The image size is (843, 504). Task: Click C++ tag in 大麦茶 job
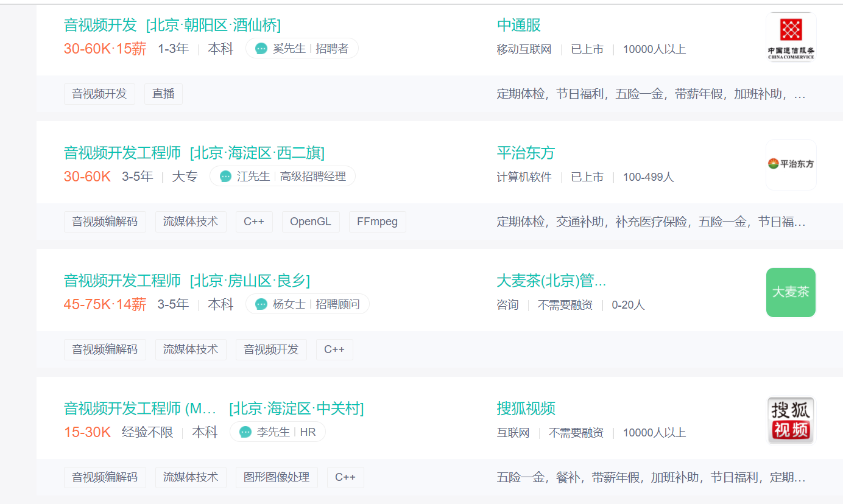click(x=334, y=349)
